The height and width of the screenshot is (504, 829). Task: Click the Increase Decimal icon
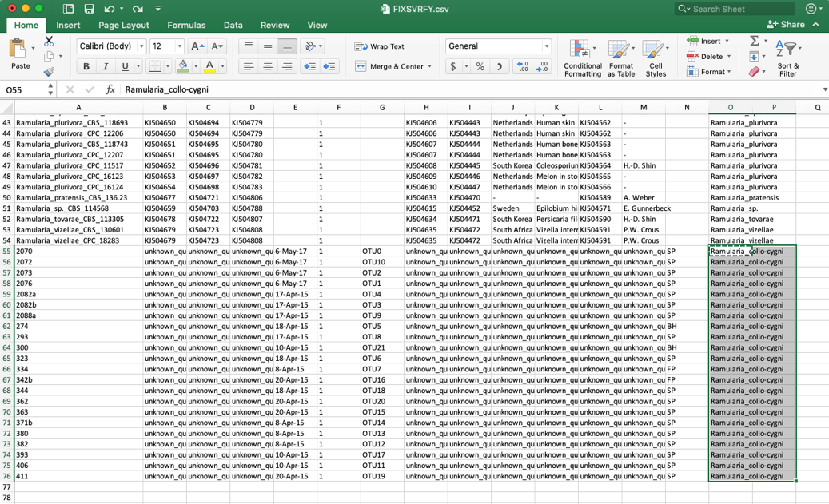pyautogui.click(x=523, y=66)
